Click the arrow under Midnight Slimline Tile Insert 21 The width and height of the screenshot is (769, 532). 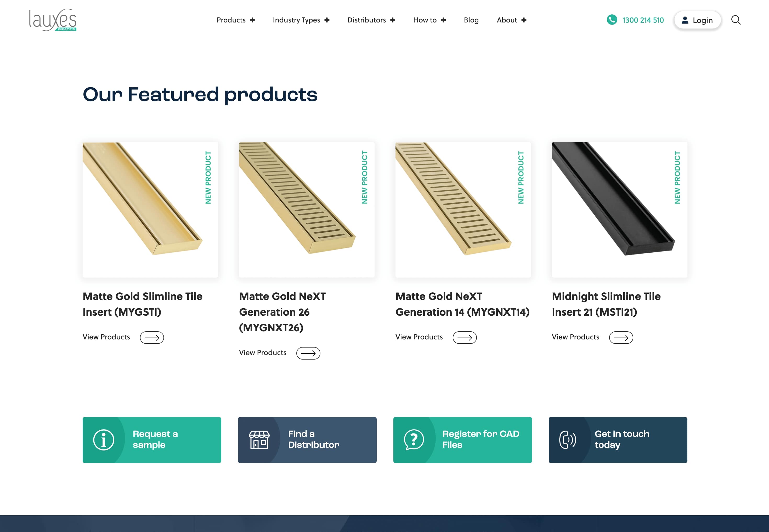(621, 337)
